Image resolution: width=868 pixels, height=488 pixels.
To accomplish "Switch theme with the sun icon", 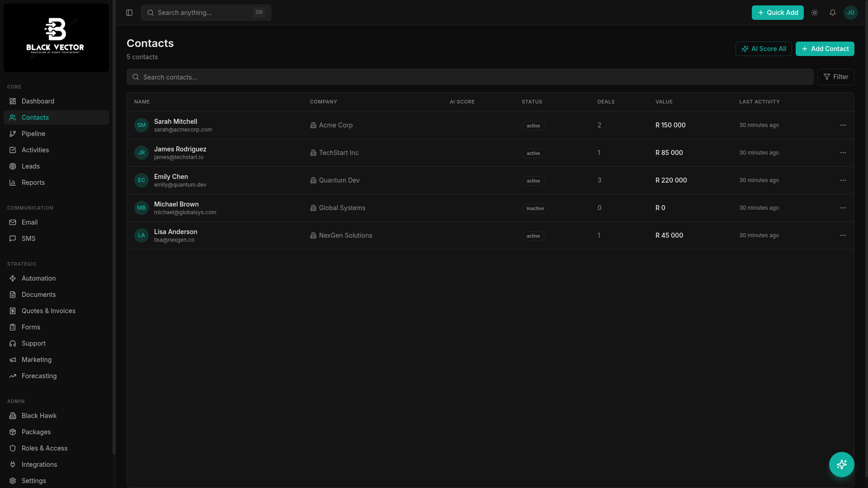I will 815,13.
